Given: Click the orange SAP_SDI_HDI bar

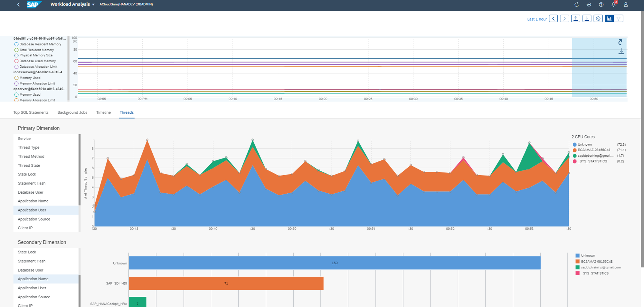Looking at the screenshot, I should point(226,283).
